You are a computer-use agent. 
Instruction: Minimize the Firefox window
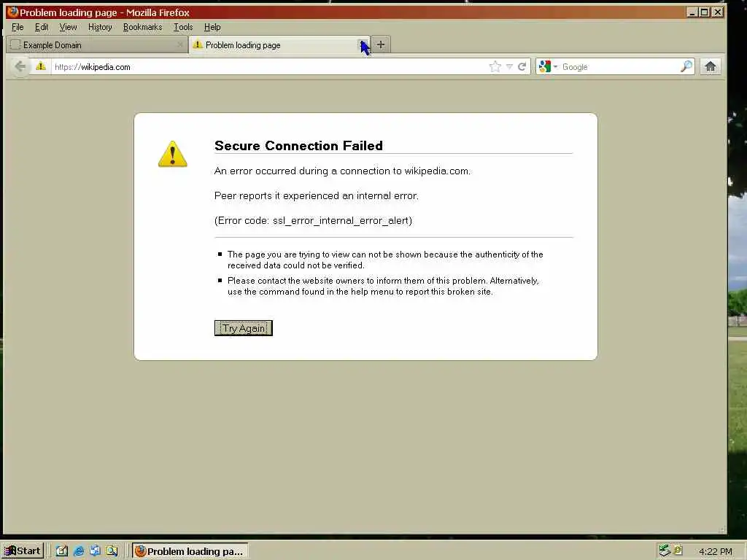click(692, 12)
